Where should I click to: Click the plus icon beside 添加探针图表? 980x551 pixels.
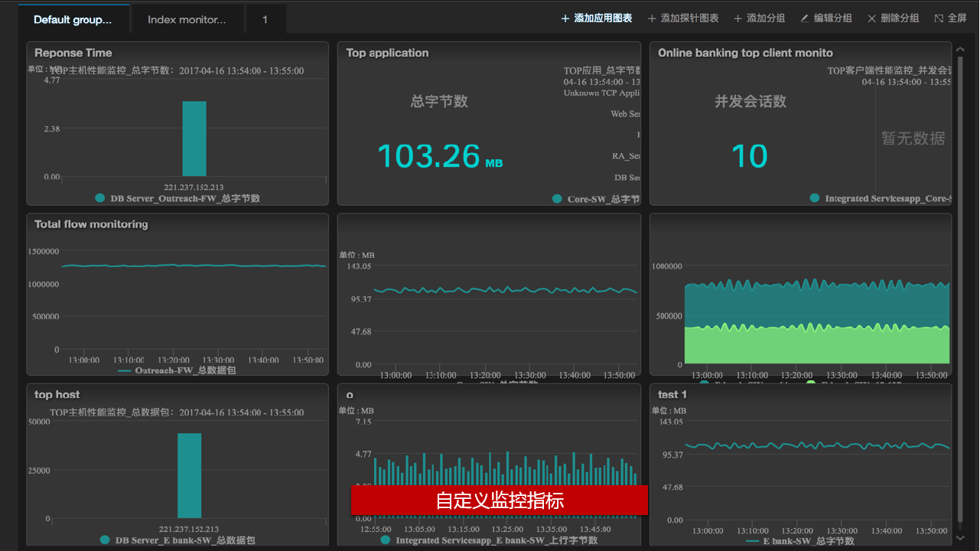click(x=652, y=18)
